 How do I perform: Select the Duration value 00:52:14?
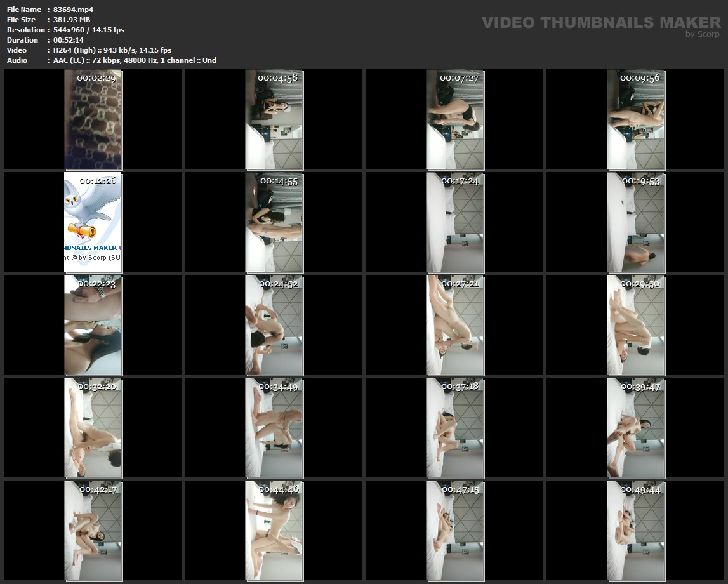[x=69, y=40]
